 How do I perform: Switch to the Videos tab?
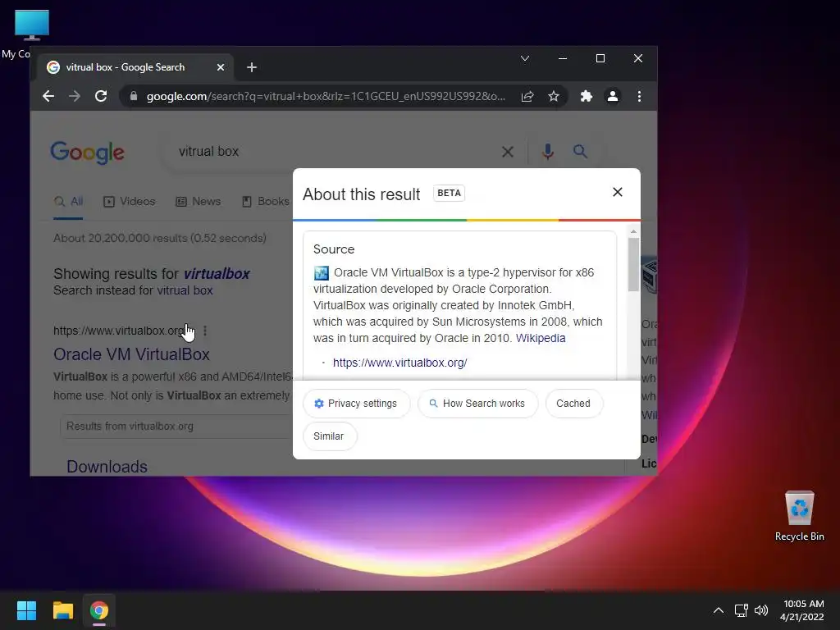coord(129,202)
